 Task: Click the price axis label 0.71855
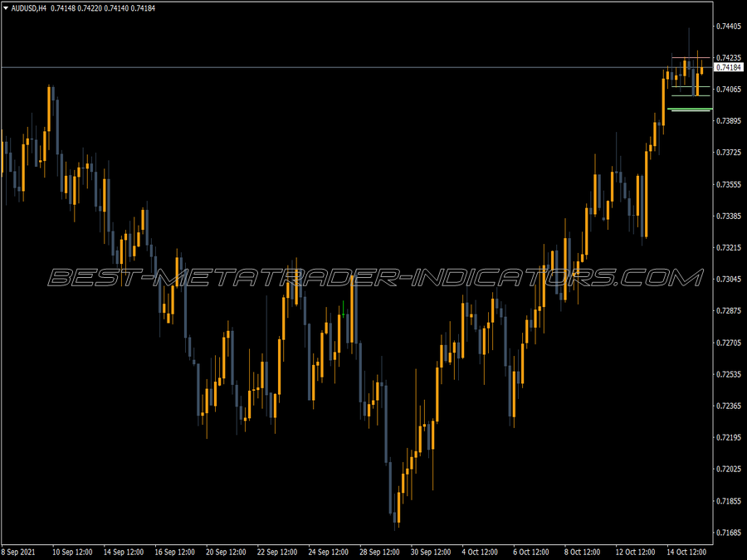coord(729,501)
